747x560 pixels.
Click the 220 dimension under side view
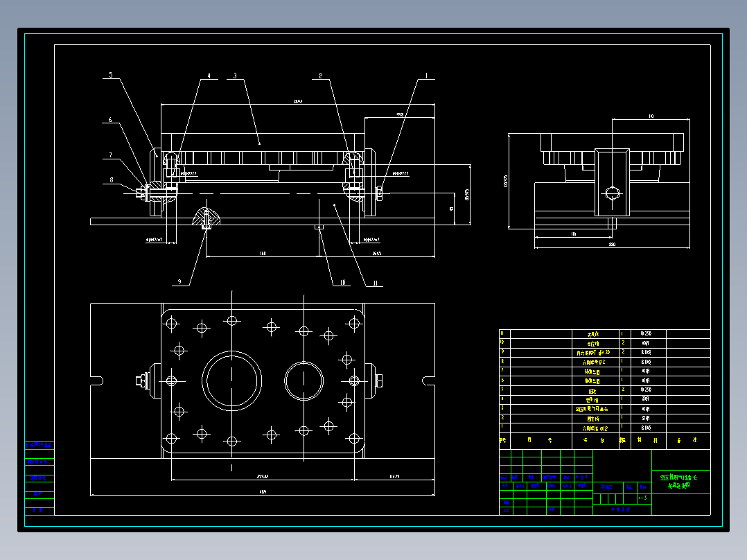[612, 244]
